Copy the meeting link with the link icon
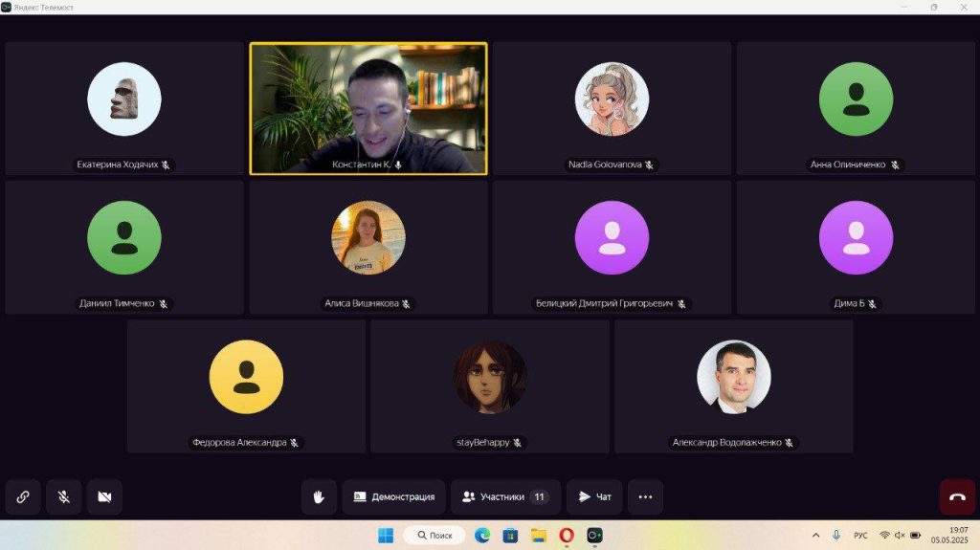Viewport: 980px width, 550px height. (23, 497)
